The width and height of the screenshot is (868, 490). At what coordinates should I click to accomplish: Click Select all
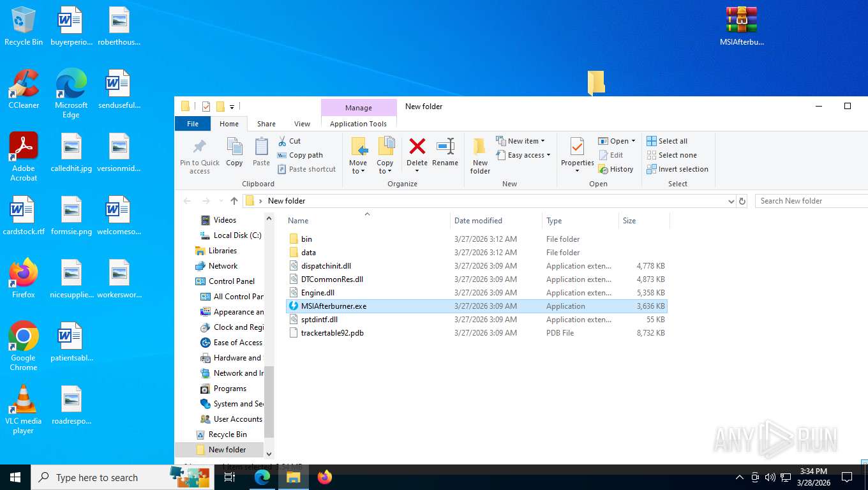667,141
